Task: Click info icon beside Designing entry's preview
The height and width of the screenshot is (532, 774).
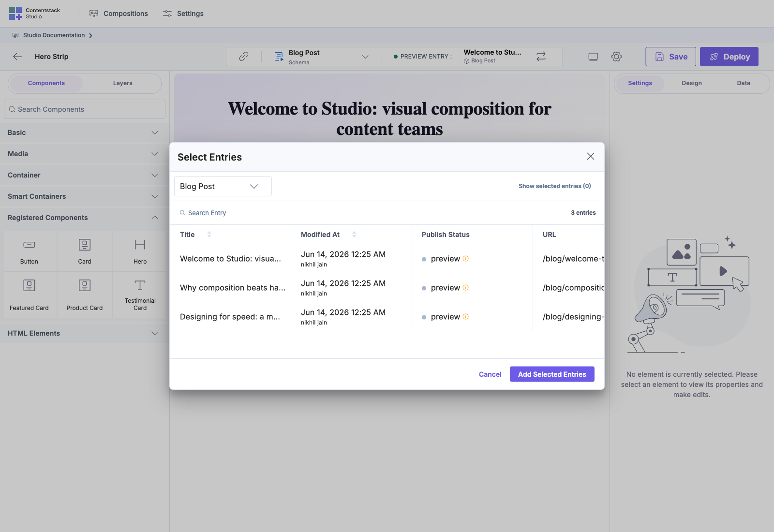Action: click(x=466, y=316)
